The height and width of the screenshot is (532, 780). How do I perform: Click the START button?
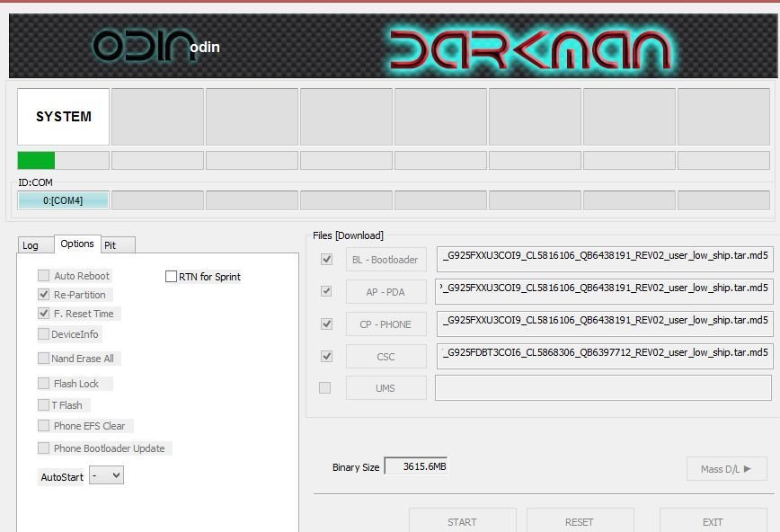(x=462, y=520)
